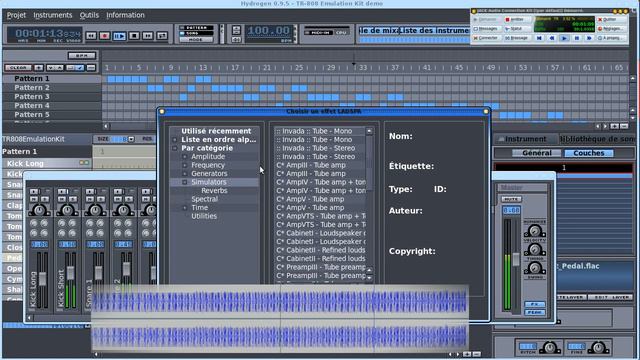Open the Projet menu
This screenshot has height=360, width=640.
16,15
